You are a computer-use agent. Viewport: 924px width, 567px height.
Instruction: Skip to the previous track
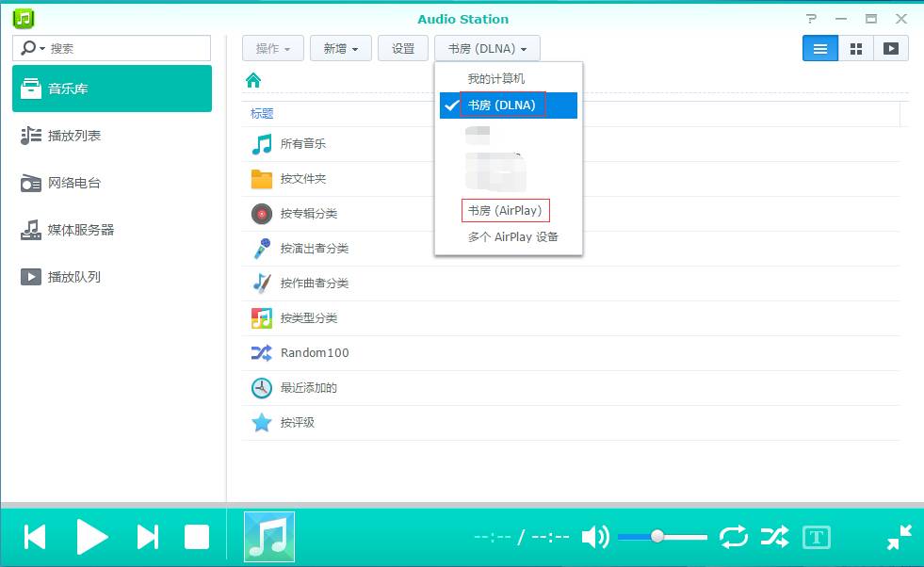point(35,537)
